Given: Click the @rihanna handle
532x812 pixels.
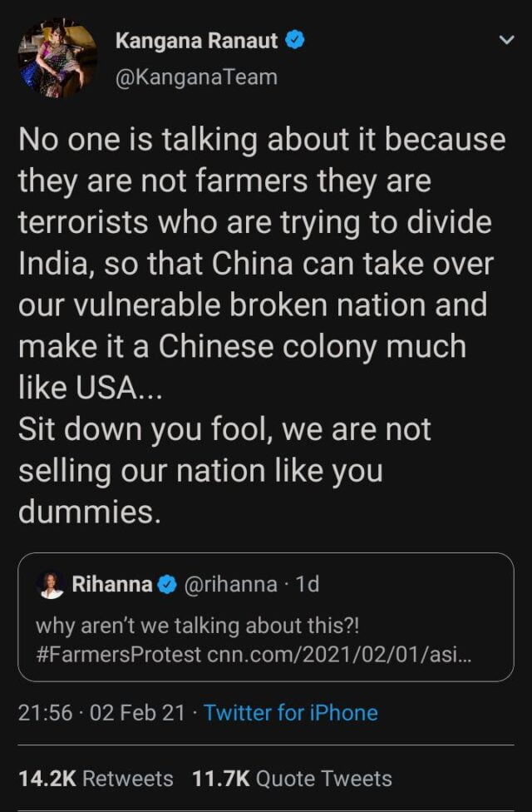Looking at the screenshot, I should (x=229, y=585).
